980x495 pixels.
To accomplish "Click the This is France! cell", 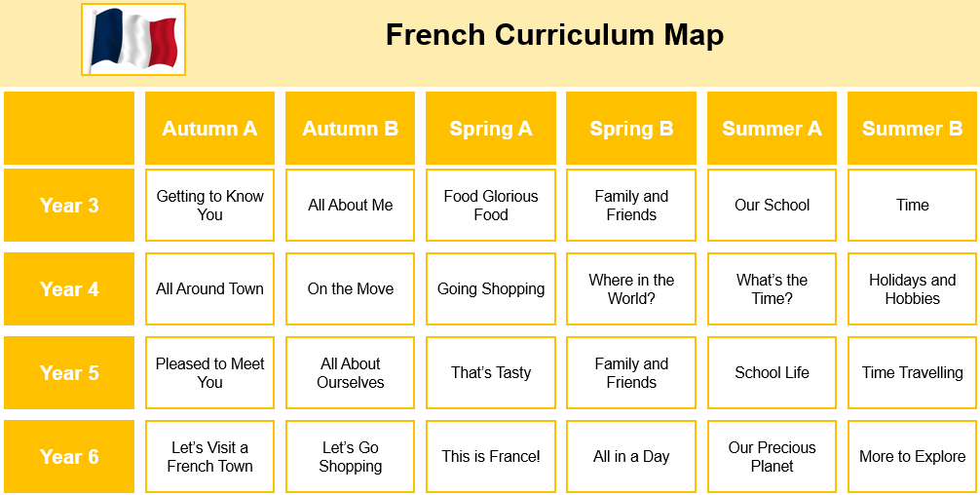I will (491, 456).
